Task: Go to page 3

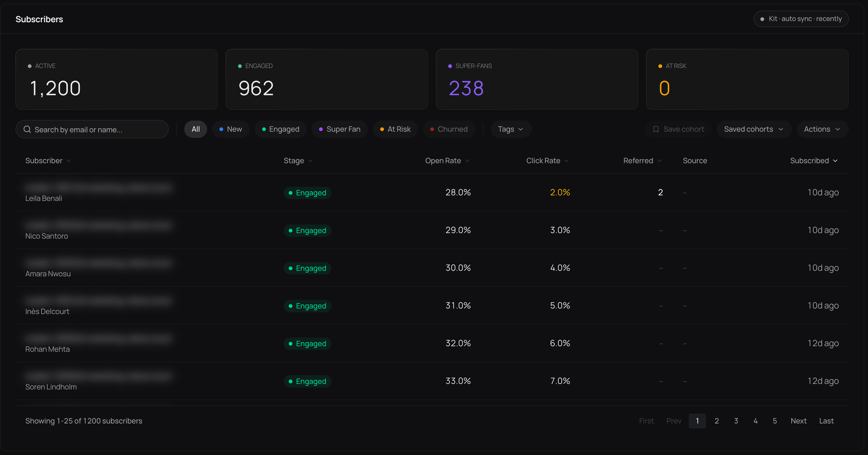Action: click(x=736, y=421)
